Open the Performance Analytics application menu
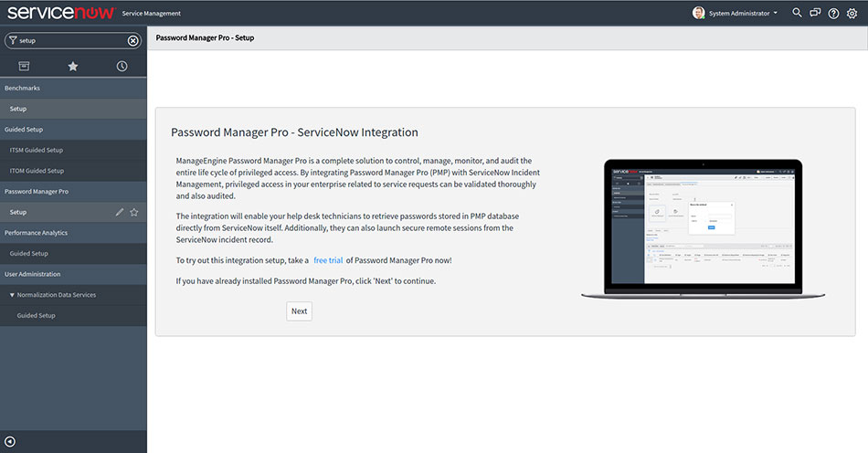The image size is (868, 453). click(x=73, y=233)
